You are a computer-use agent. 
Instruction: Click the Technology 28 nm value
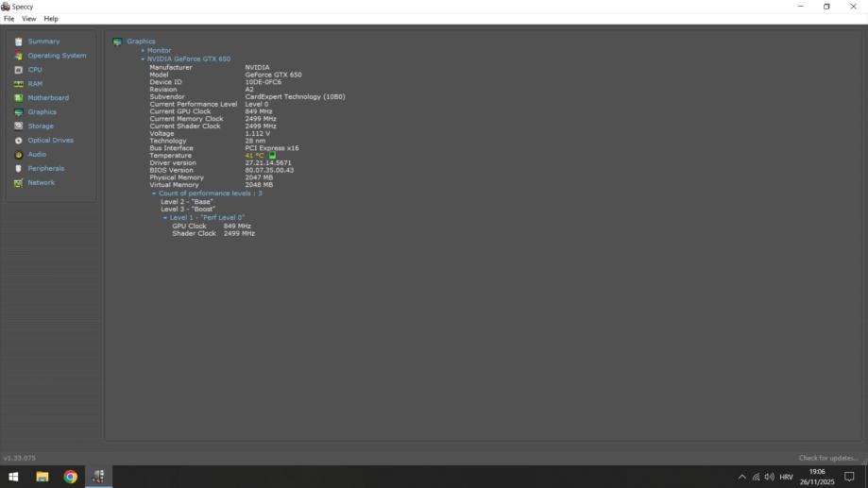click(255, 141)
